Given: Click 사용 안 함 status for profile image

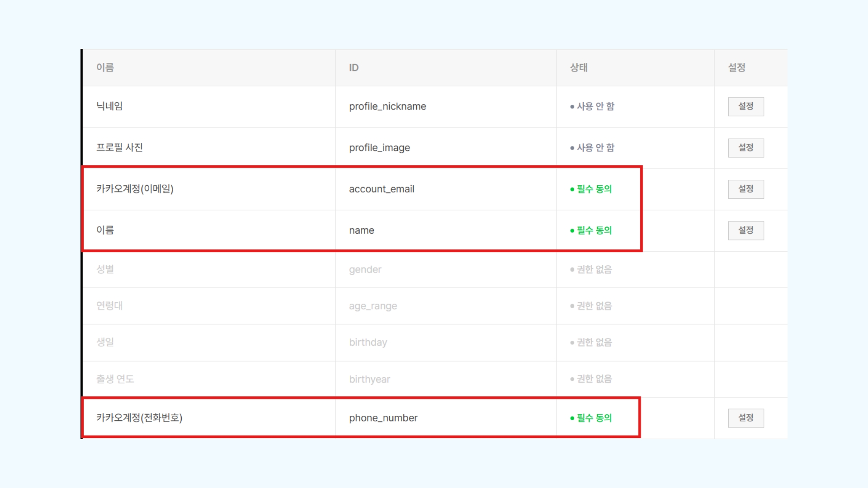Looking at the screenshot, I should pyautogui.click(x=595, y=148).
